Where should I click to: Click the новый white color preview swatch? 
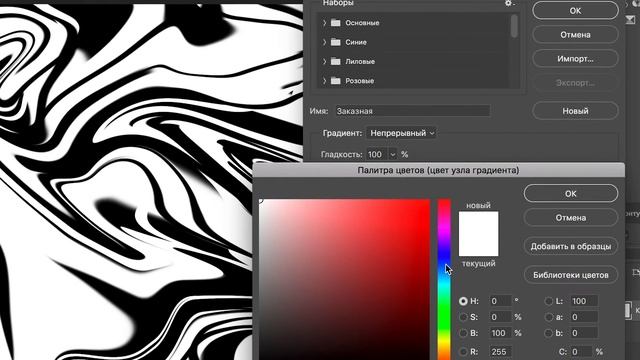(x=478, y=222)
